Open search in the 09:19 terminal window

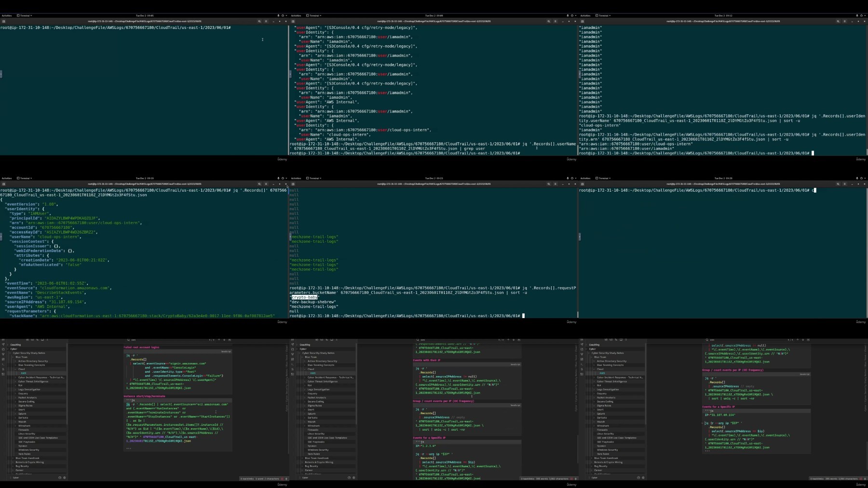click(259, 184)
